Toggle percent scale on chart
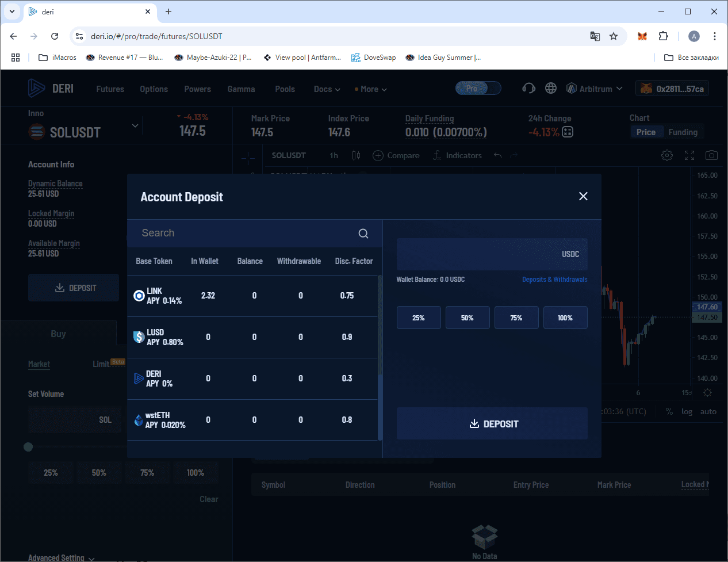This screenshot has width=728, height=562. coord(669,412)
